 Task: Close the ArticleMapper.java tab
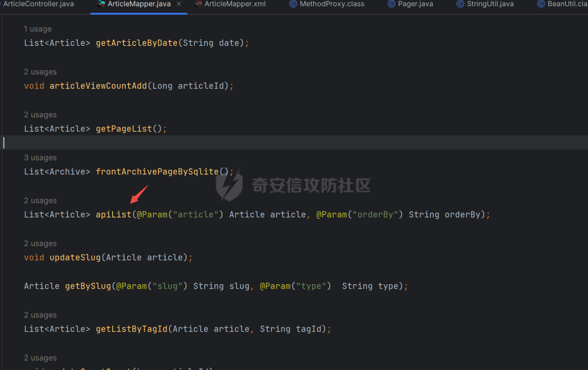pos(179,4)
